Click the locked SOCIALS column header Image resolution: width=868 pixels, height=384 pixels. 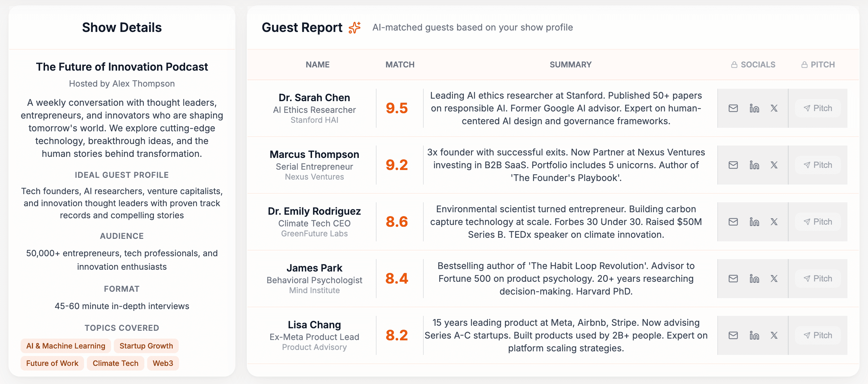tap(753, 65)
